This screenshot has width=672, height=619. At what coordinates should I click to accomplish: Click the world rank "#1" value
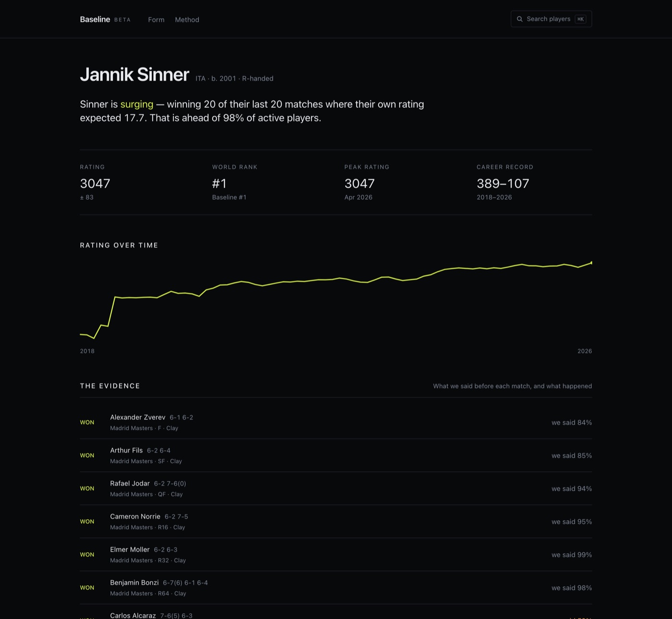[x=219, y=183]
